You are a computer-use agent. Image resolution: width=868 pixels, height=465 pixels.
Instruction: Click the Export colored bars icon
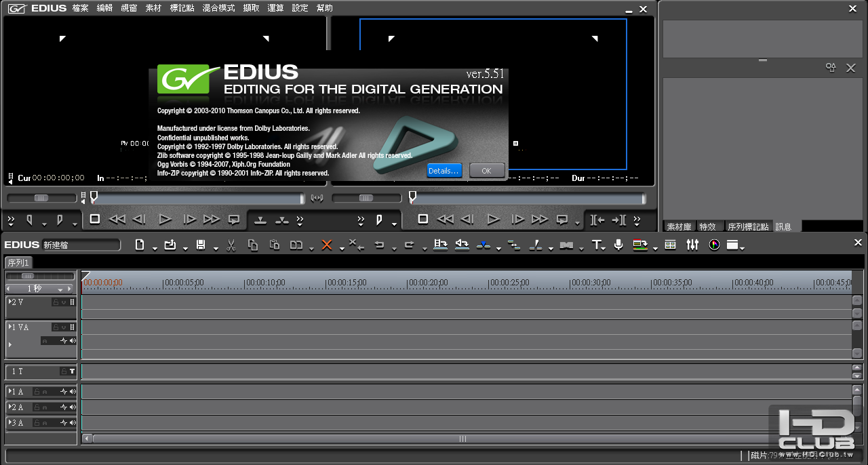(x=640, y=245)
